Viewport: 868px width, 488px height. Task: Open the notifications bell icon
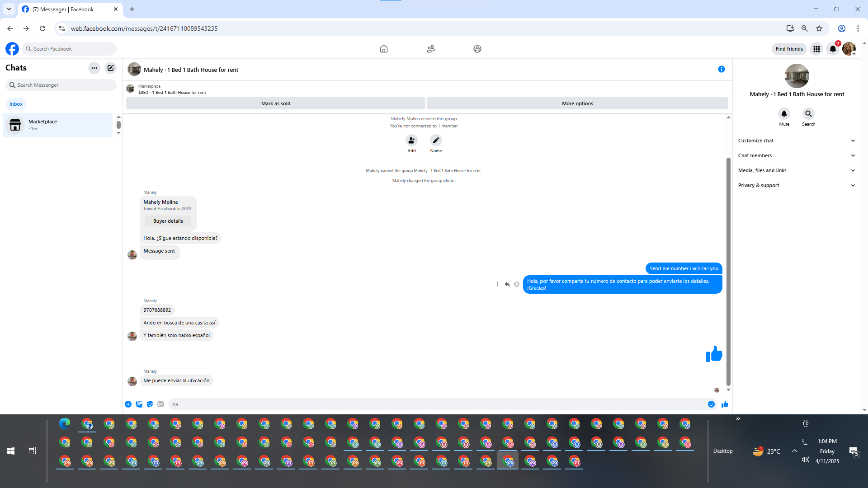coord(833,49)
